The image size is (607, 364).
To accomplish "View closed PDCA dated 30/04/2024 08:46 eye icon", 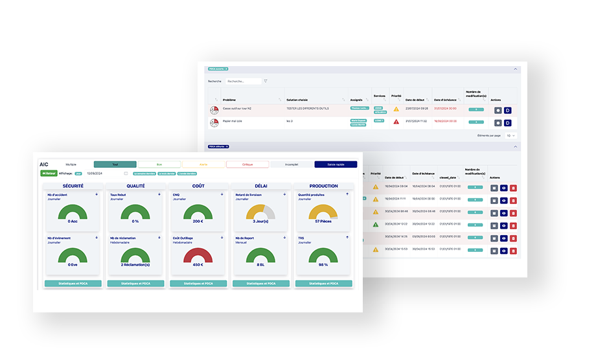I will coord(503,213).
